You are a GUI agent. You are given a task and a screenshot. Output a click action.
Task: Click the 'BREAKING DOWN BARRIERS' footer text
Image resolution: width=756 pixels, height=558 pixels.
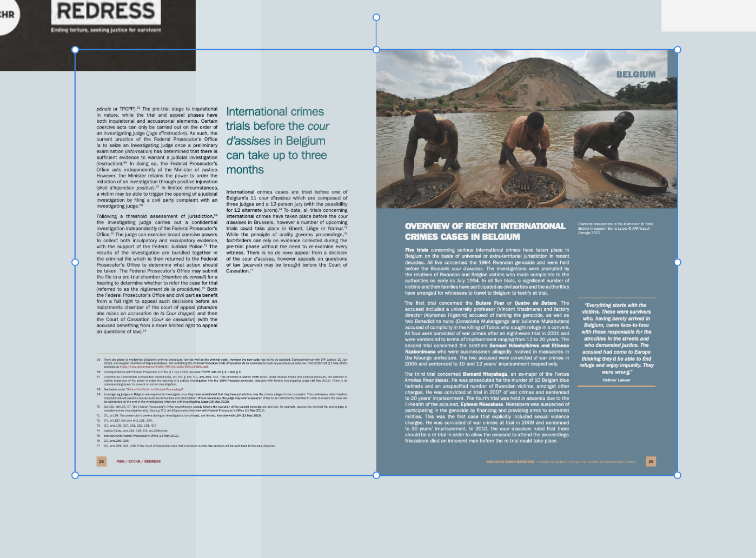point(510,462)
